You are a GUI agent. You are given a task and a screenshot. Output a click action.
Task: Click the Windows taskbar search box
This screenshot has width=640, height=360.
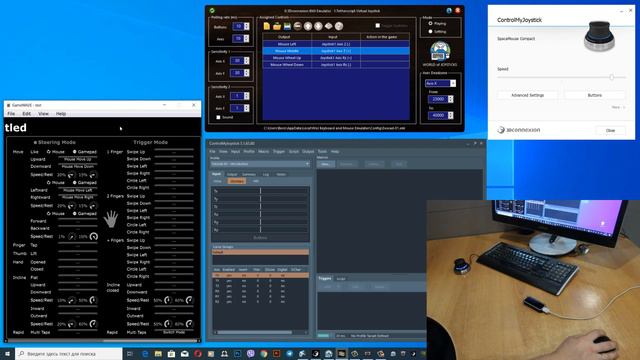pos(69,353)
